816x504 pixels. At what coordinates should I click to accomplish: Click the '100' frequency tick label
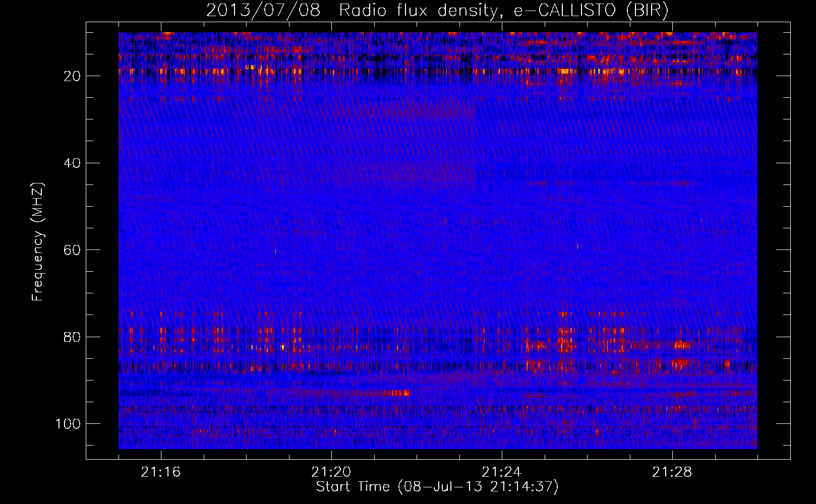[x=68, y=424]
